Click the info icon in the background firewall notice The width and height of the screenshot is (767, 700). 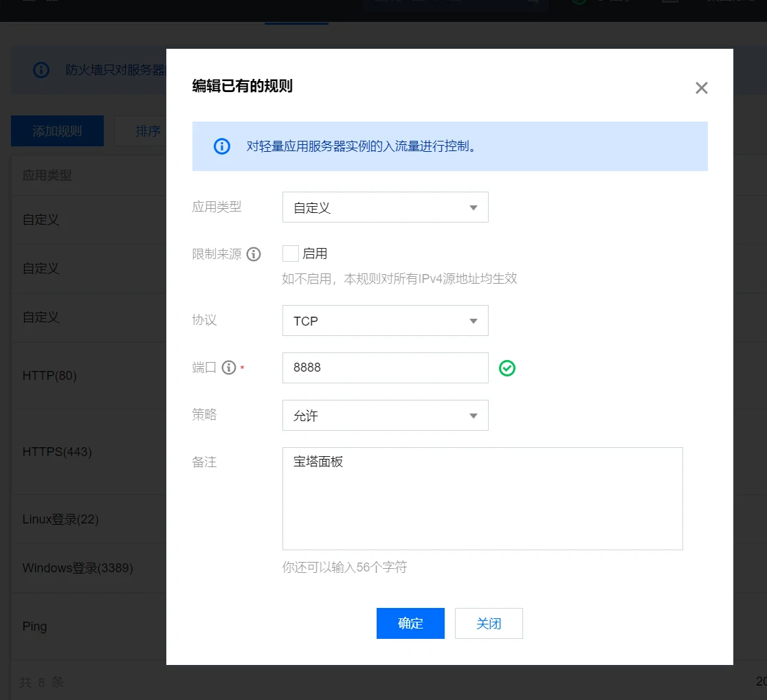tap(41, 70)
